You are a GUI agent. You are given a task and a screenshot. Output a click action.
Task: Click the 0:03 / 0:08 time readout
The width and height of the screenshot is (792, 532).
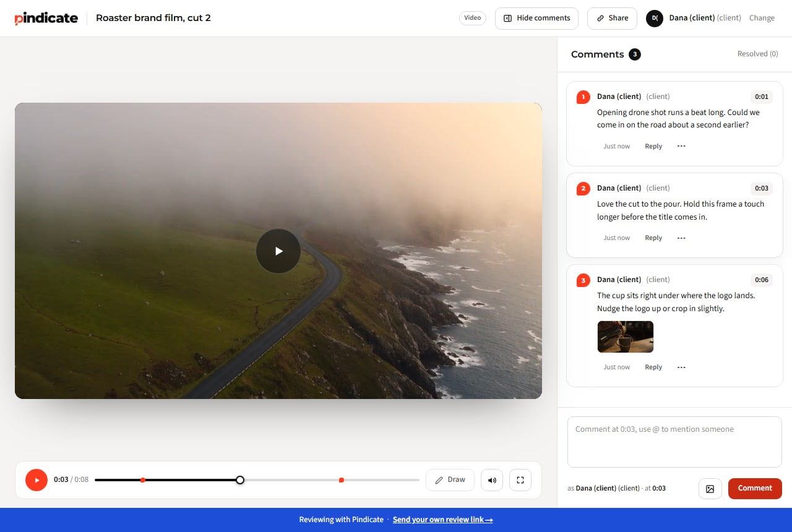71,480
